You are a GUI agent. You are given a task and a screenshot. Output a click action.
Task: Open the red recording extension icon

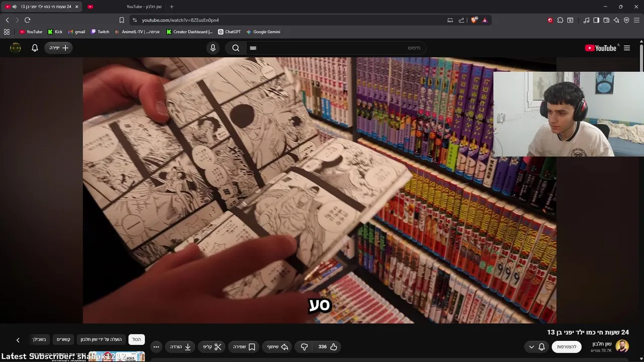click(550, 20)
